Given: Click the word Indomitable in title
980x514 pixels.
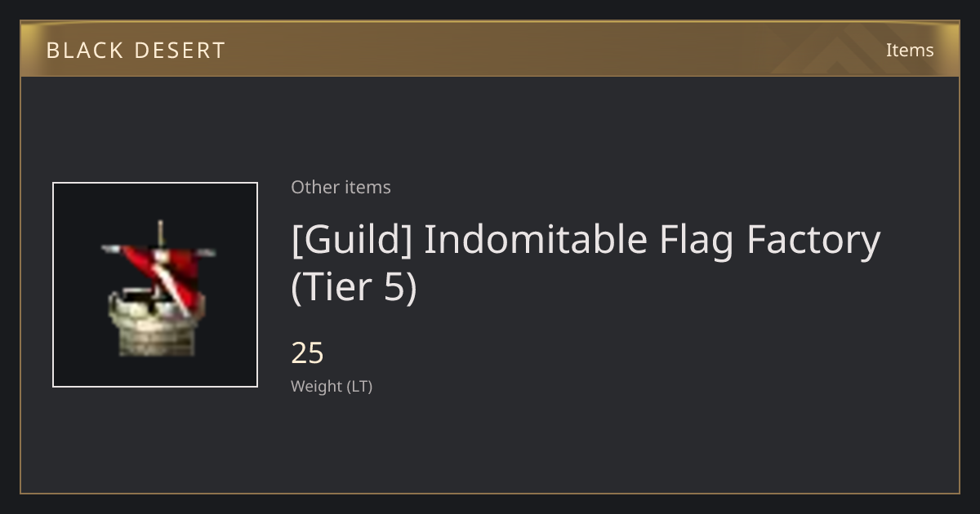Looking at the screenshot, I should click(x=536, y=241).
